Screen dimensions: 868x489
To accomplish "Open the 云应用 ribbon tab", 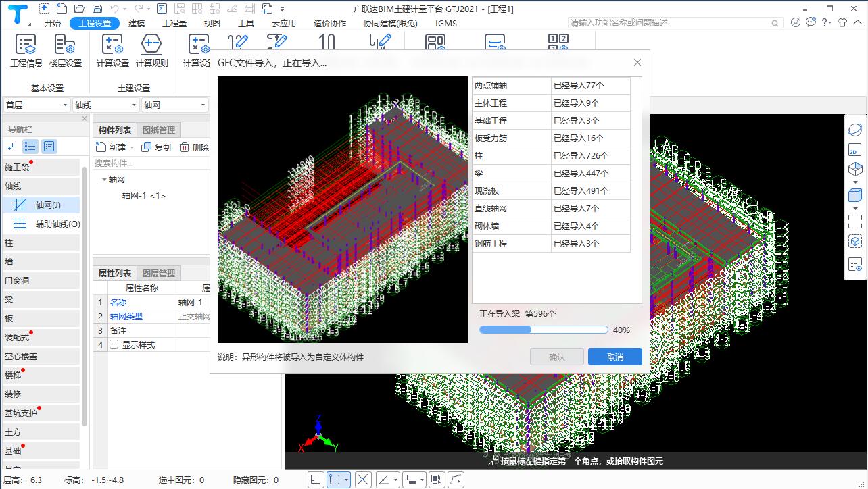I will 284,23.
